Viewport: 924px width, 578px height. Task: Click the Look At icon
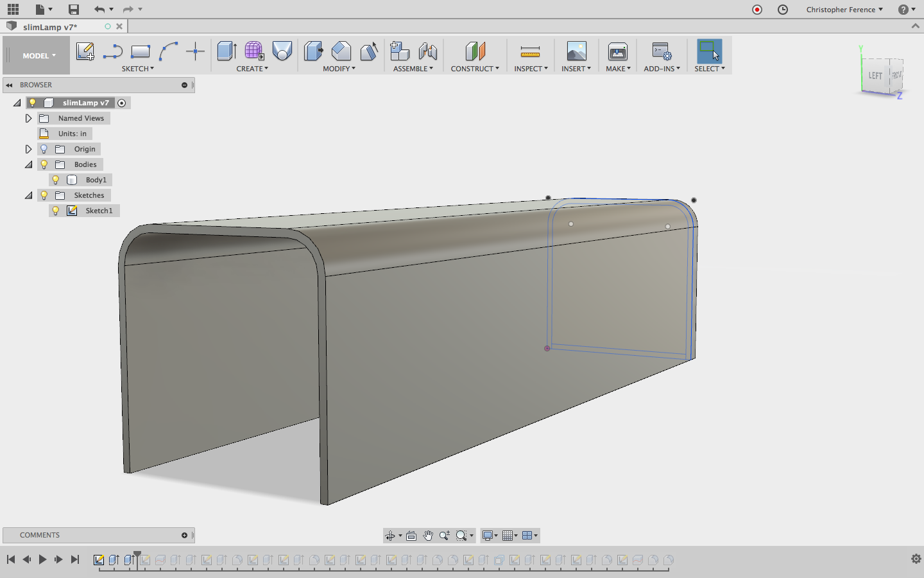[x=411, y=536]
